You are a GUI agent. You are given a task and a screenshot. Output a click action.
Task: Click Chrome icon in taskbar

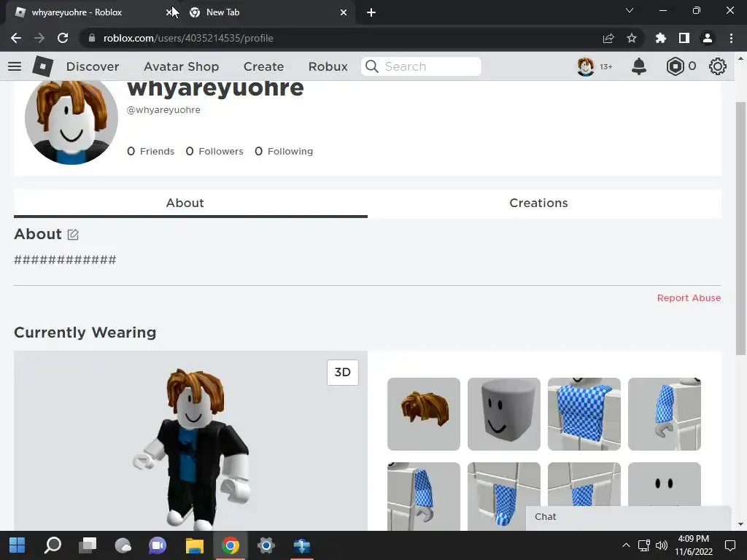tap(230, 545)
